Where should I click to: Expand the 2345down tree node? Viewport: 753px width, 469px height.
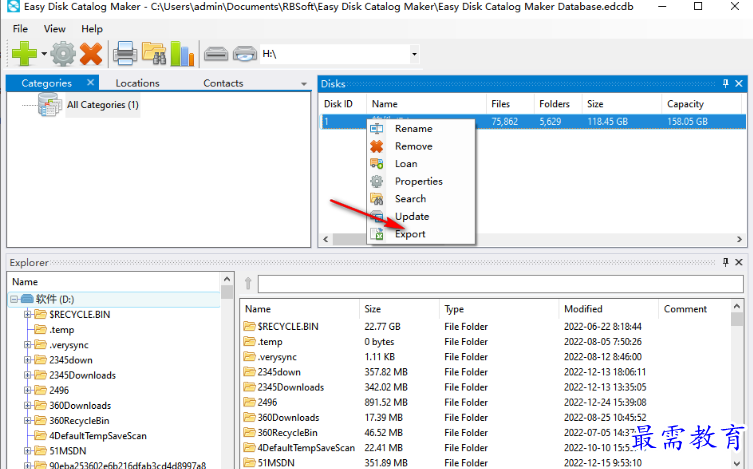[27, 360]
